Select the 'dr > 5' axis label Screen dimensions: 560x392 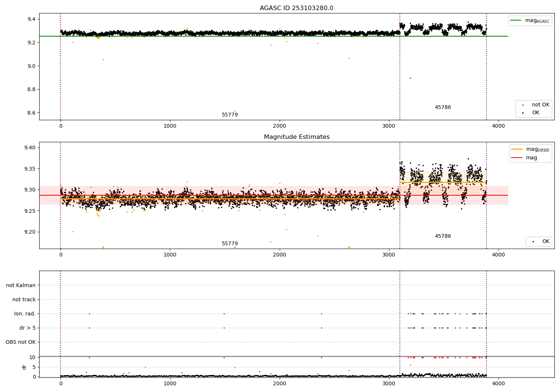(x=28, y=328)
